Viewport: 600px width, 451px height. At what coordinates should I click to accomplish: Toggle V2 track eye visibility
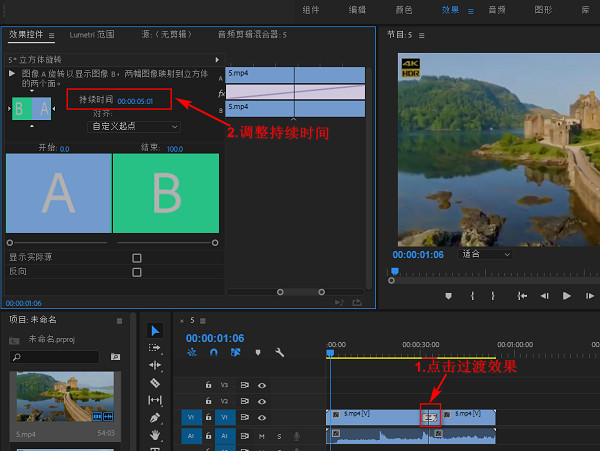[262, 402]
